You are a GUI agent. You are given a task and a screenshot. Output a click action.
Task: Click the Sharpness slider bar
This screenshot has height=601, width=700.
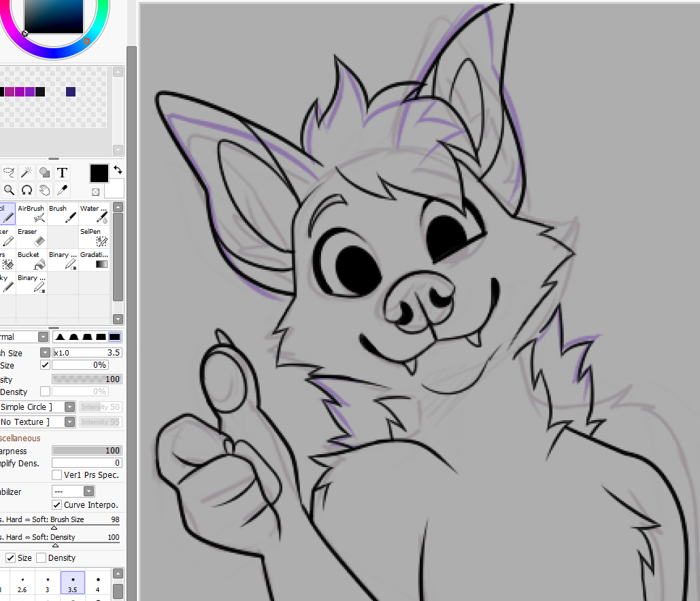pos(86,450)
